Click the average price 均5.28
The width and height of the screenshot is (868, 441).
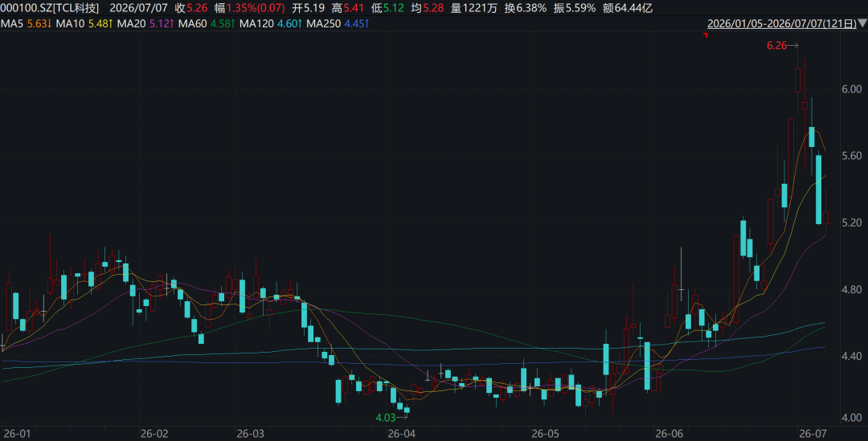tap(428, 8)
